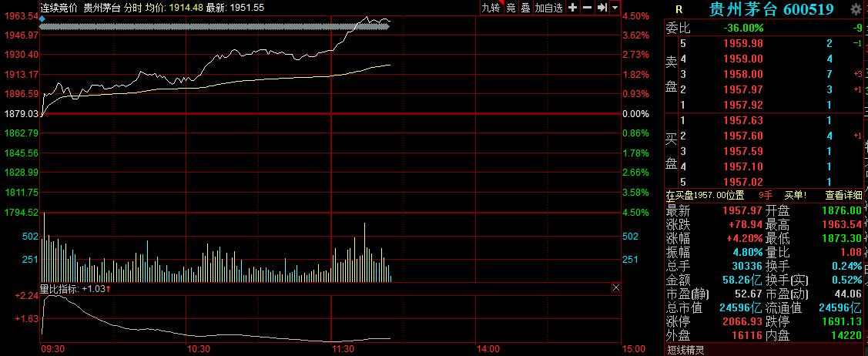Image resolution: width=868 pixels, height=356 pixels.
Task: Click the 11:30 time axis label
Action: click(343, 349)
